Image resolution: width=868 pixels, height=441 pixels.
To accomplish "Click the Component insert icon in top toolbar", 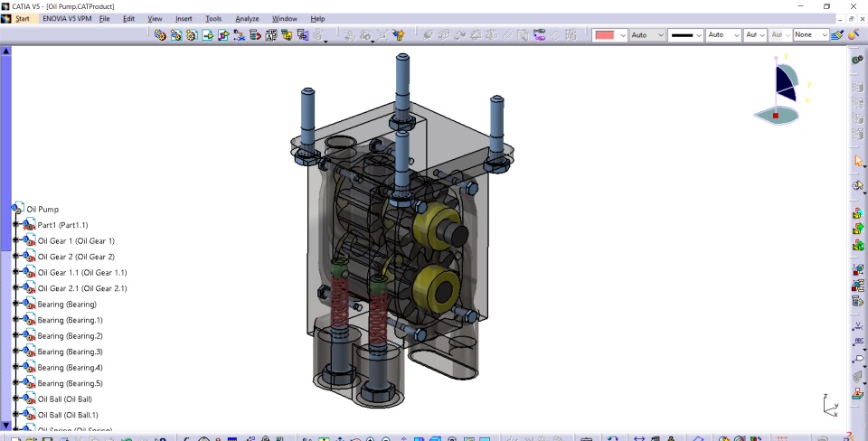I will point(160,35).
